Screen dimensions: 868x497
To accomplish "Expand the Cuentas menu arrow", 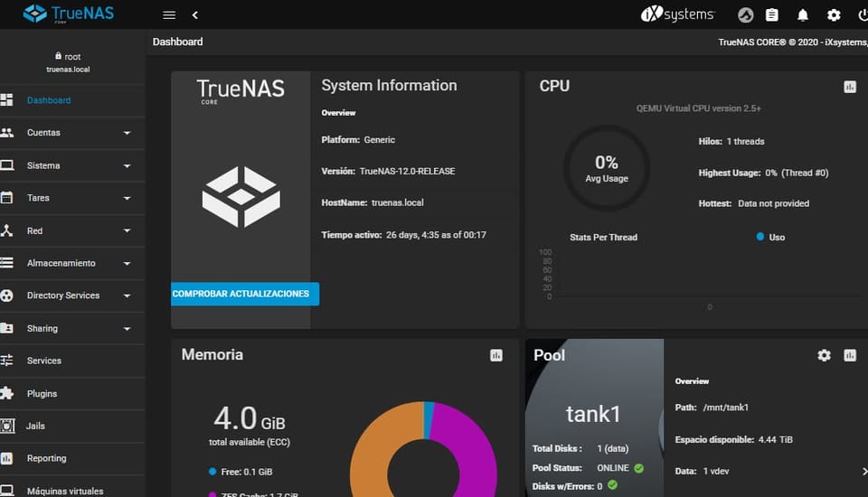I will tap(127, 133).
